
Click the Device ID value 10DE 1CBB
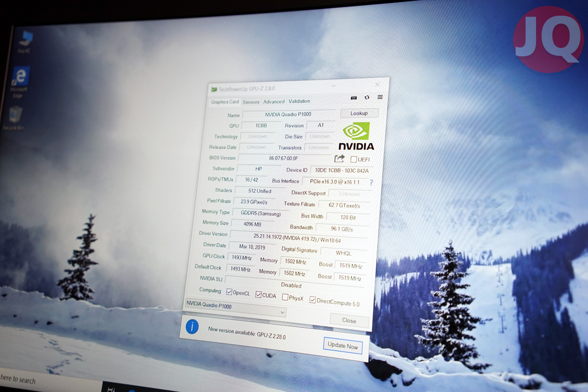point(341,171)
